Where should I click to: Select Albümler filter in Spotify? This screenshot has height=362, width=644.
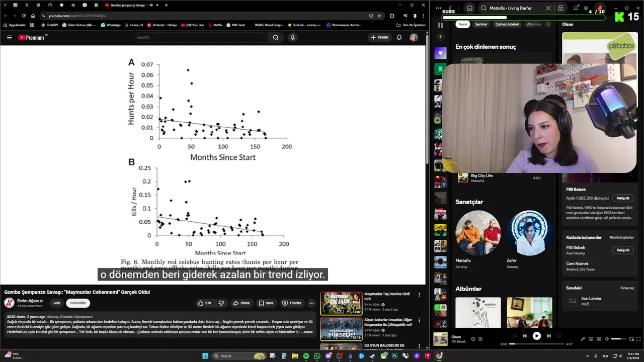click(534, 24)
